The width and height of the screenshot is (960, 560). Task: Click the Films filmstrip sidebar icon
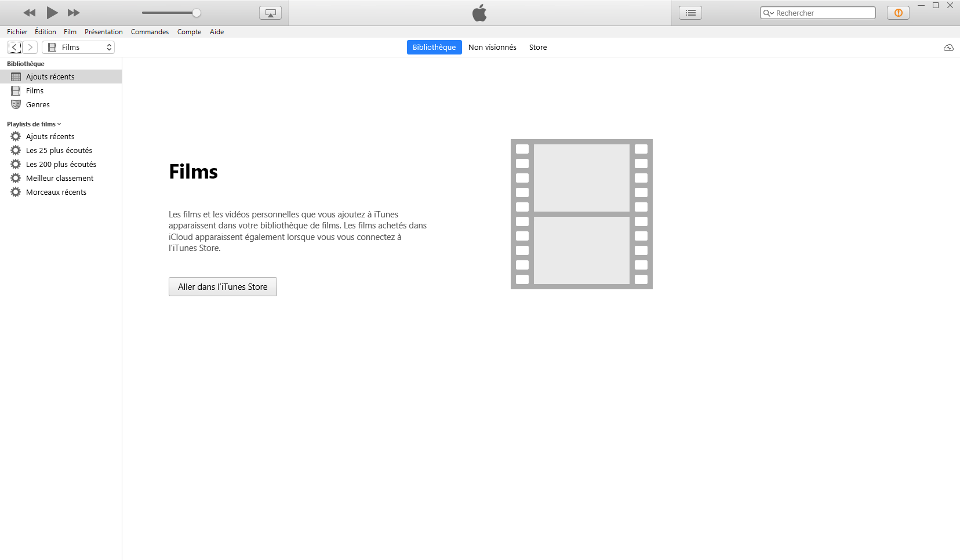pyautogui.click(x=16, y=90)
